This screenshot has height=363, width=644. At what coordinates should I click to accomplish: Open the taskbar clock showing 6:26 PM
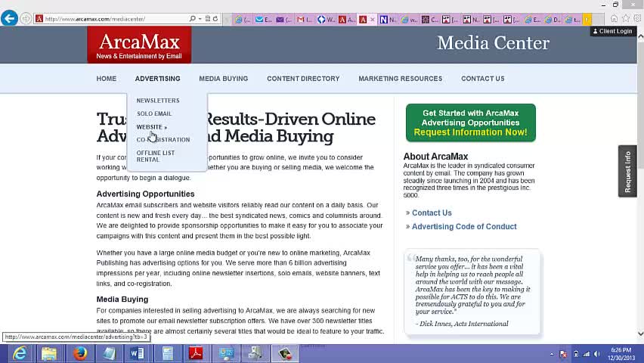tap(621, 354)
